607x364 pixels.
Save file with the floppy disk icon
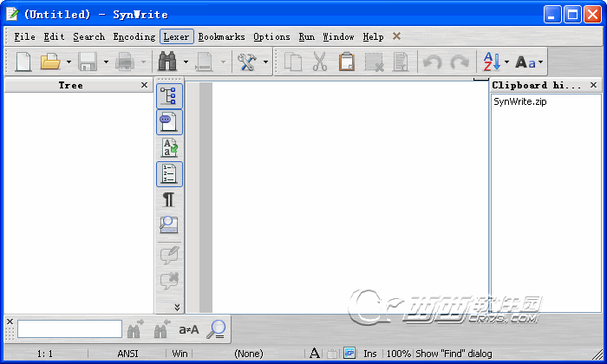88,62
